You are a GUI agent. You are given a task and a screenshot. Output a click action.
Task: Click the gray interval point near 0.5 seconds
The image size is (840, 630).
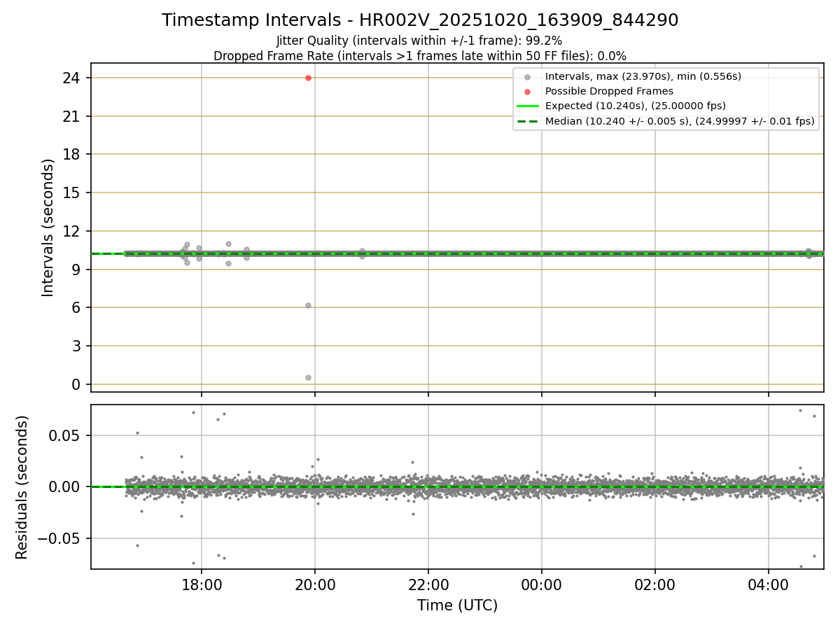308,377
